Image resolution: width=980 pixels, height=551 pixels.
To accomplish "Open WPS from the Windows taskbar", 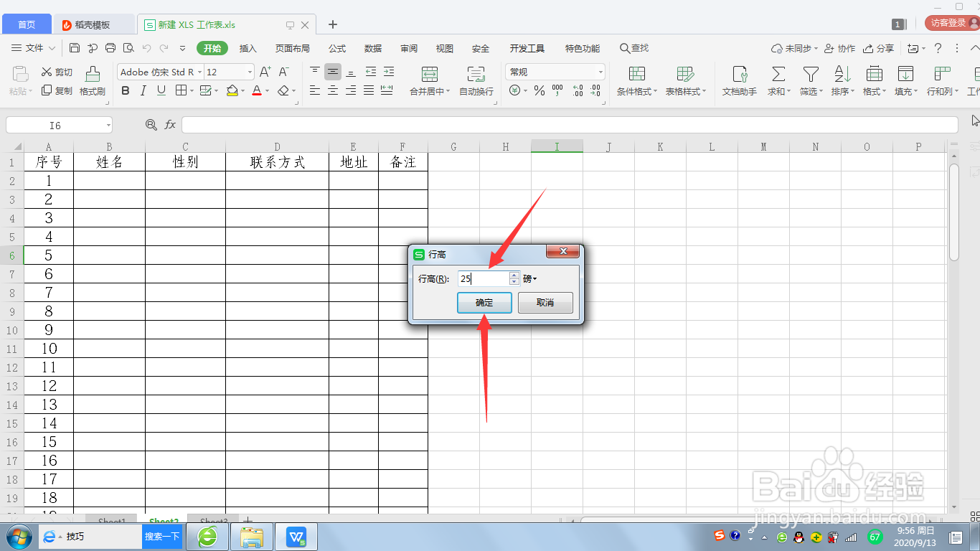I will [x=296, y=537].
